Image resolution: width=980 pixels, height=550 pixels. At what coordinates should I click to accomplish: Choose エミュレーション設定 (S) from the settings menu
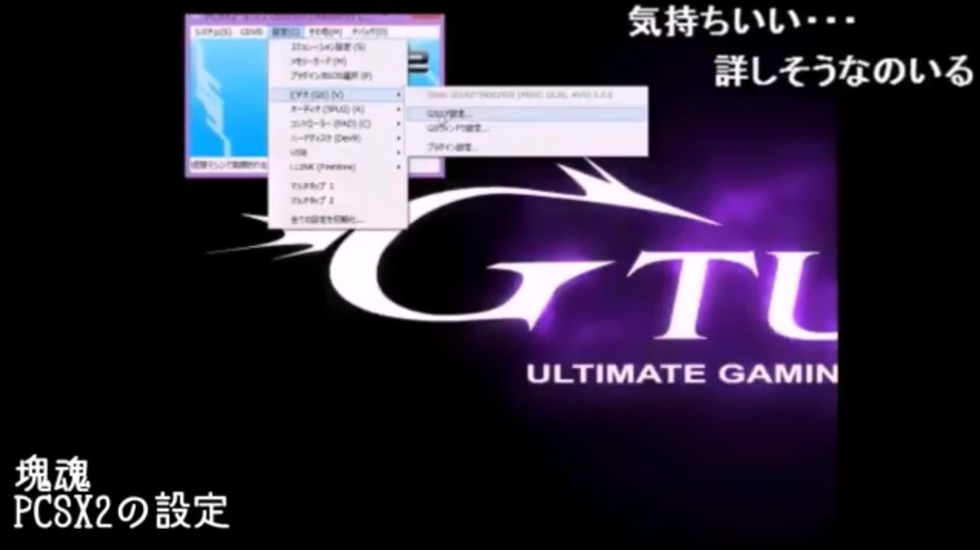[337, 47]
